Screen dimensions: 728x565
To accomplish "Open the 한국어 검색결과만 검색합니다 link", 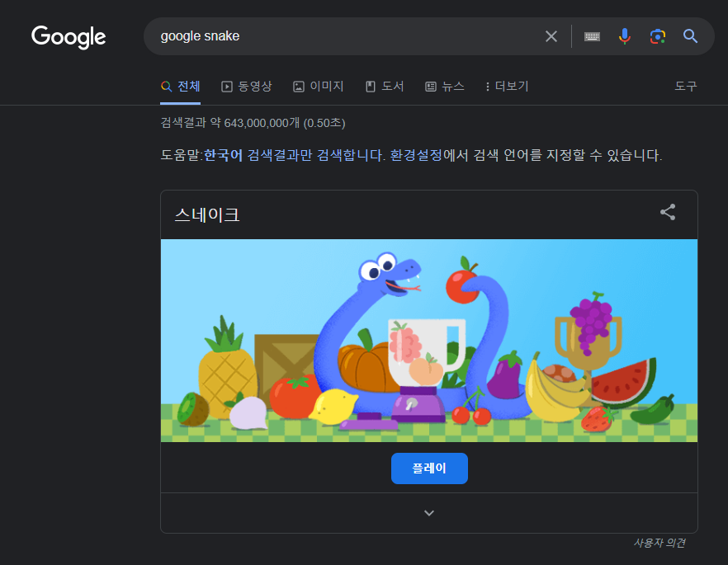I will pos(295,155).
